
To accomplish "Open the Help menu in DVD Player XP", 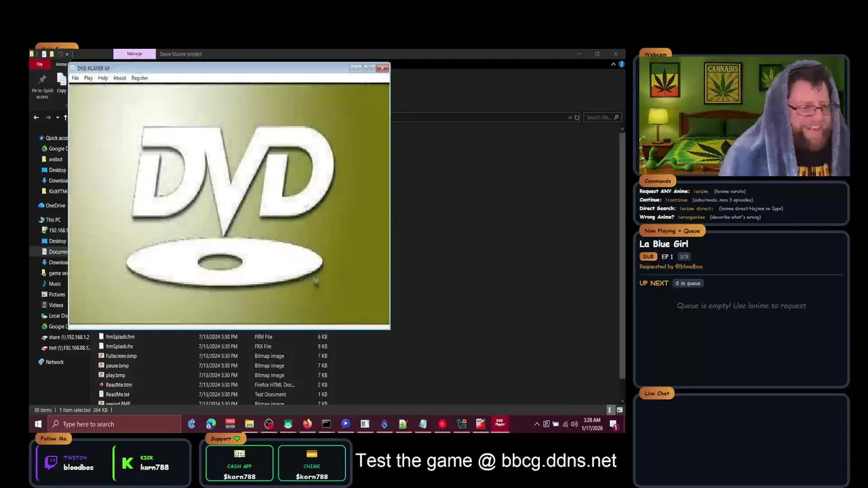I will pos(102,78).
